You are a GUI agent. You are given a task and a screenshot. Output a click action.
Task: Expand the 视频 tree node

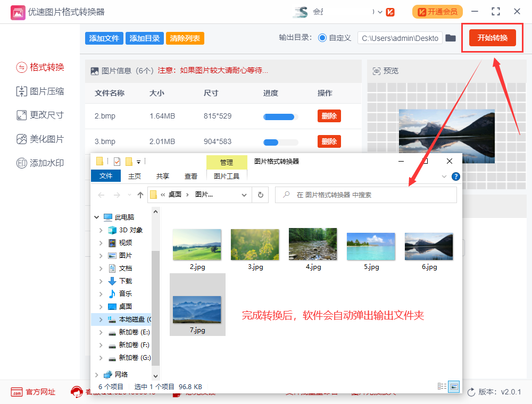101,243
